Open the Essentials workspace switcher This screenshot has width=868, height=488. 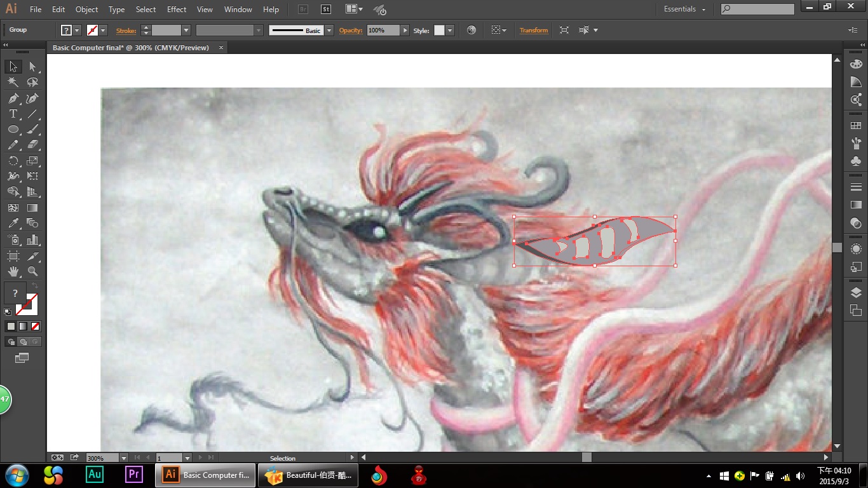pos(684,9)
